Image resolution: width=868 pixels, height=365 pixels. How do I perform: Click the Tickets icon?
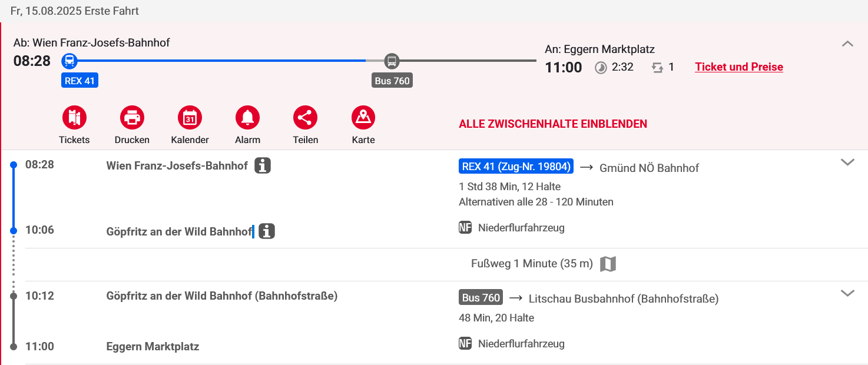(74, 118)
